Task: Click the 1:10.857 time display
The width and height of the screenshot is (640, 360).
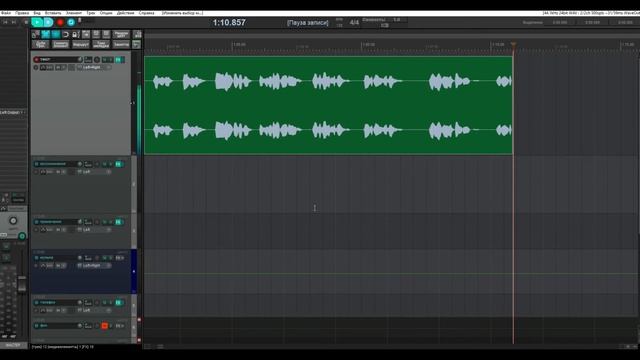Action: 229,22
